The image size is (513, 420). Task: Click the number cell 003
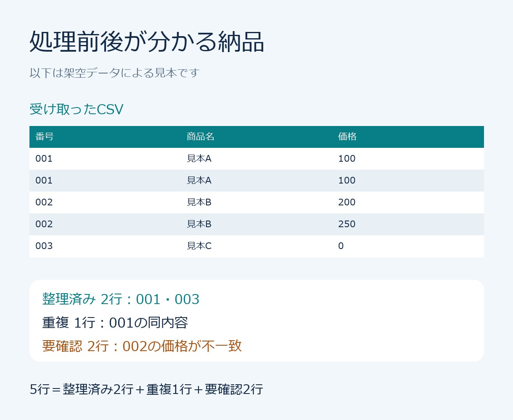pos(44,246)
